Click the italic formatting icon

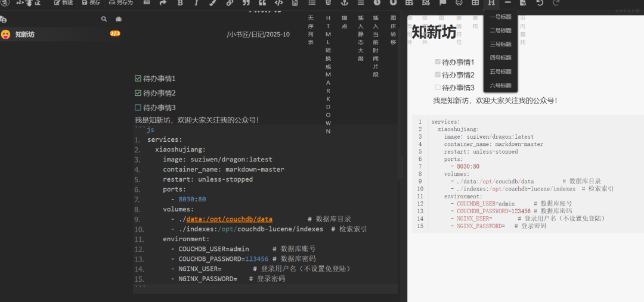[197, 3]
